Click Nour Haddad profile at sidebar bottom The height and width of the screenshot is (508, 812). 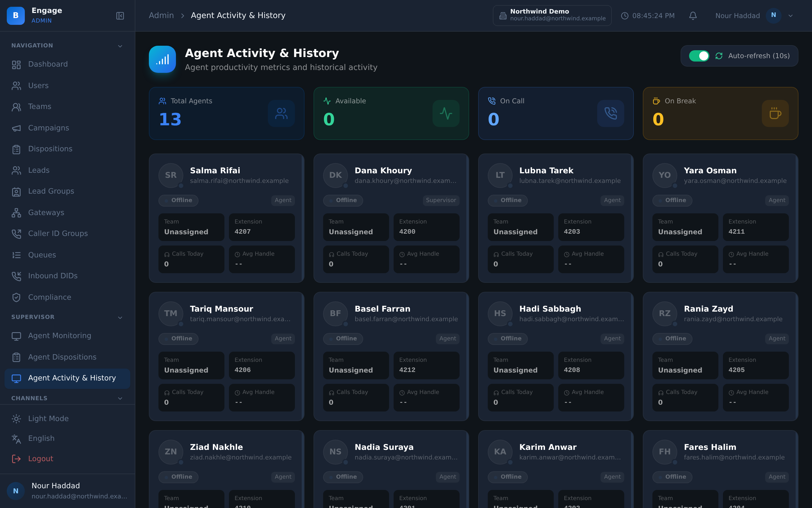point(67,491)
